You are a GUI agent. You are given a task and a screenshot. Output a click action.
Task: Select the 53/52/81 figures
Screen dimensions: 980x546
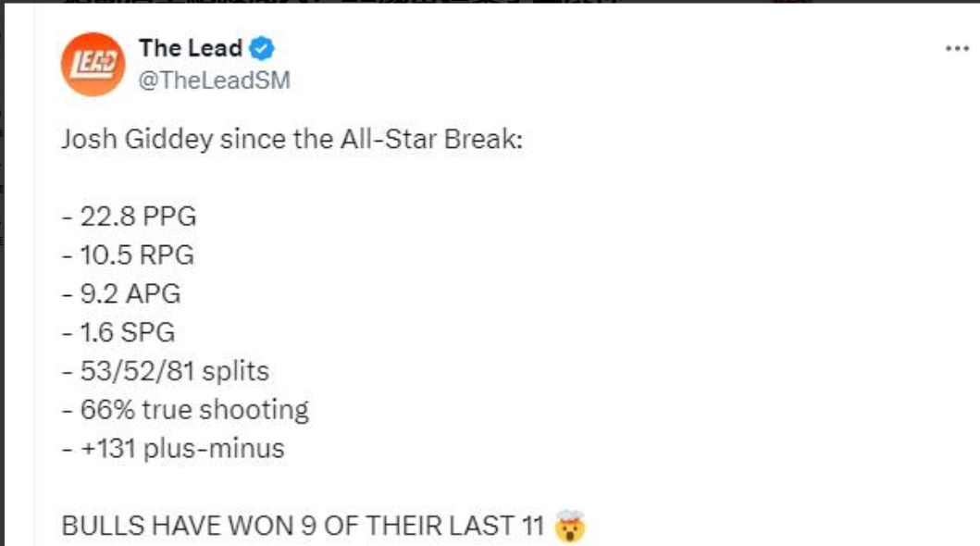(x=136, y=371)
